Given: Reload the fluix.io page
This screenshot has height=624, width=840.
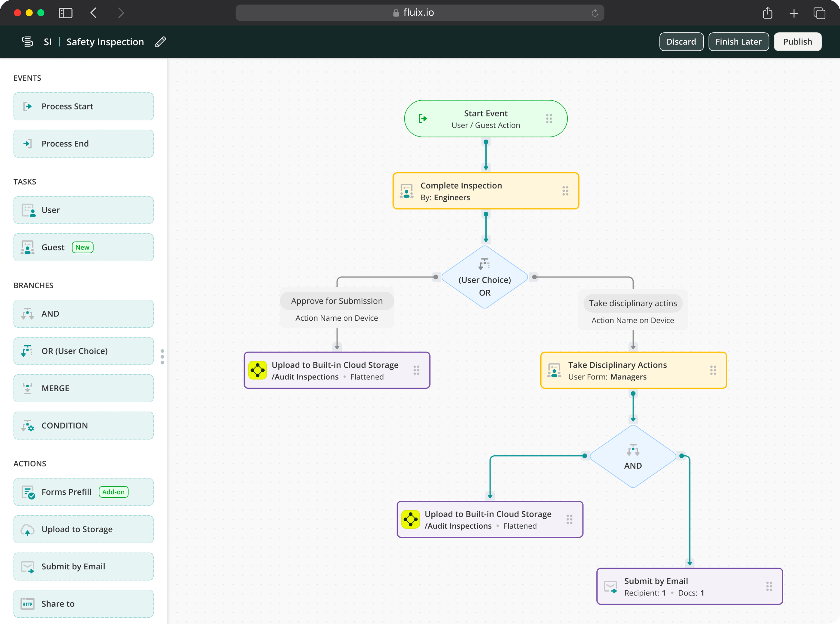Looking at the screenshot, I should [595, 13].
